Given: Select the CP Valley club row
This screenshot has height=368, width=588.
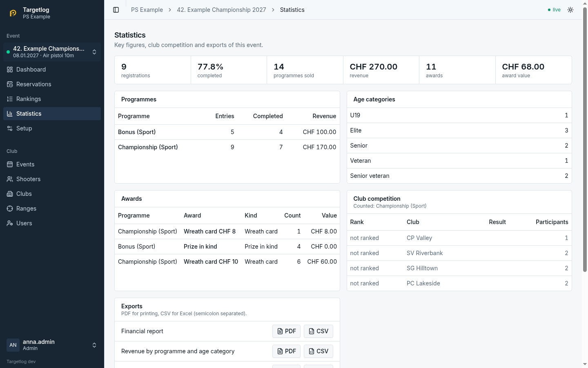Looking at the screenshot, I should [459, 238].
